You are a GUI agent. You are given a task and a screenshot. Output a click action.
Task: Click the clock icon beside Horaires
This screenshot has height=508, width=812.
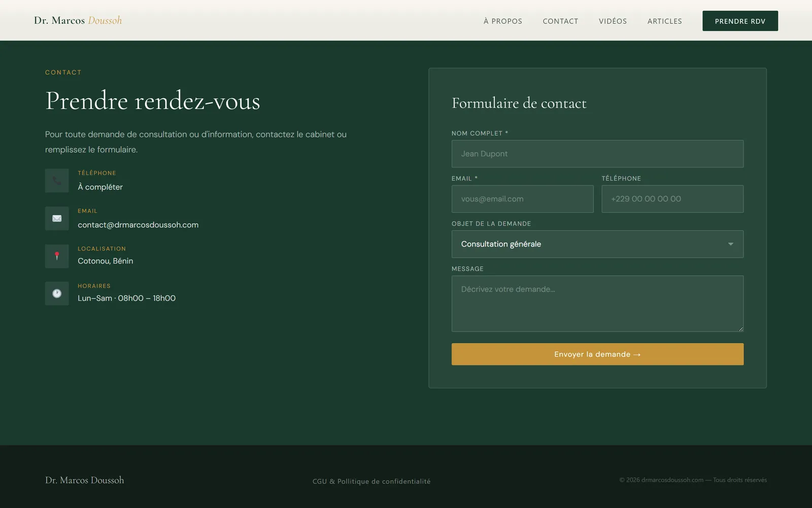point(57,294)
